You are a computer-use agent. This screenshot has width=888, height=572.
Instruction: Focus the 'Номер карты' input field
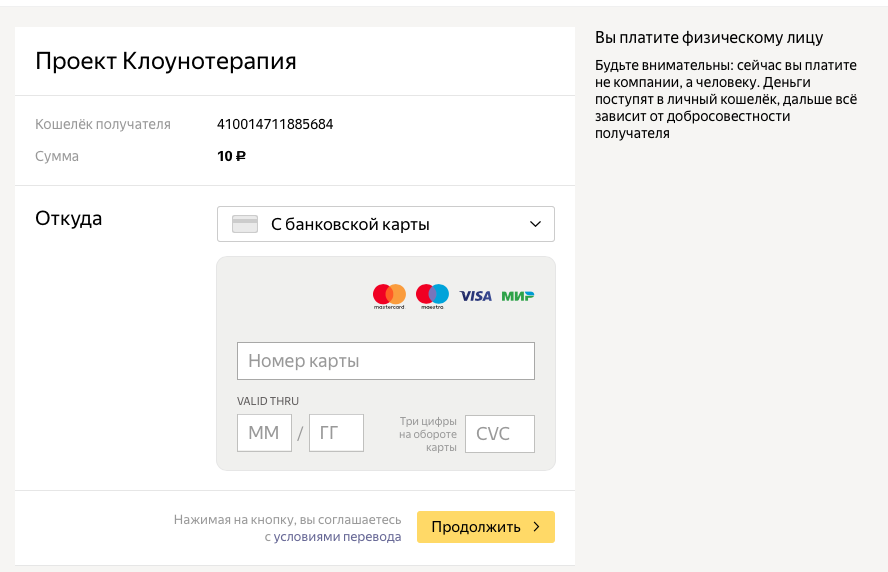[385, 361]
